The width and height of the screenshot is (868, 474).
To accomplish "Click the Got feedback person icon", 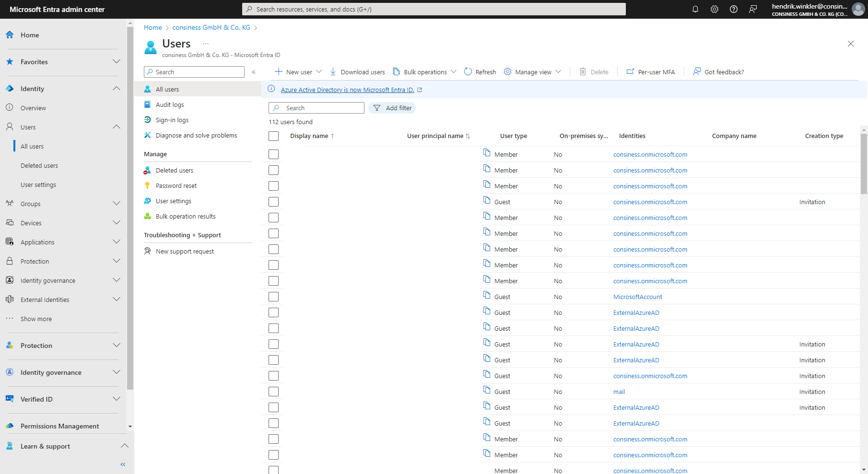I will click(x=697, y=72).
